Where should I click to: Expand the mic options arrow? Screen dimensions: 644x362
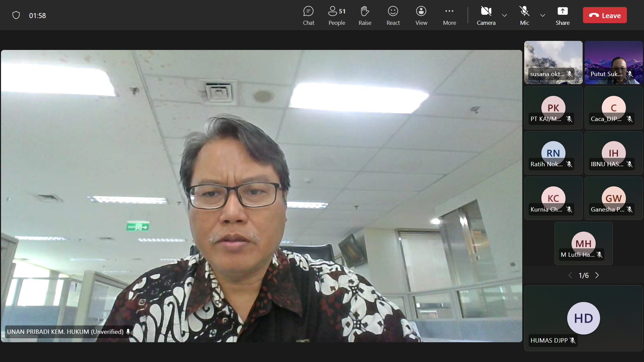tap(542, 15)
